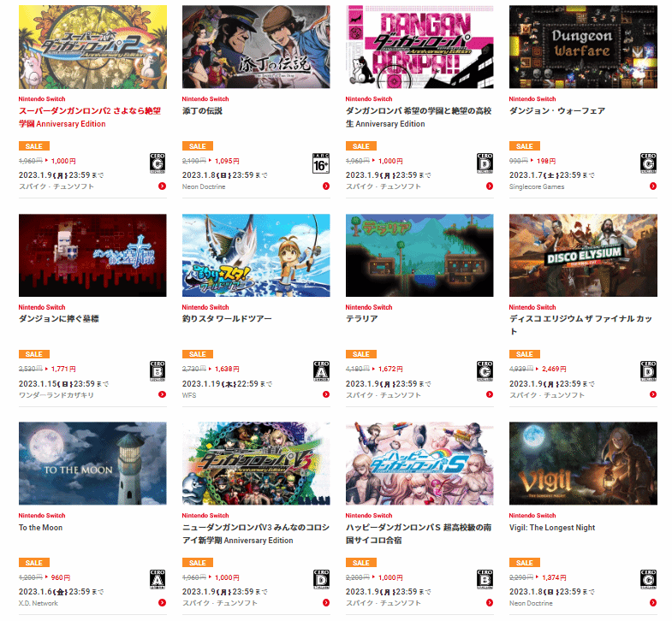Open Vigil: The Longest Night title link
Screen dimensions: 672x621
pos(552,528)
